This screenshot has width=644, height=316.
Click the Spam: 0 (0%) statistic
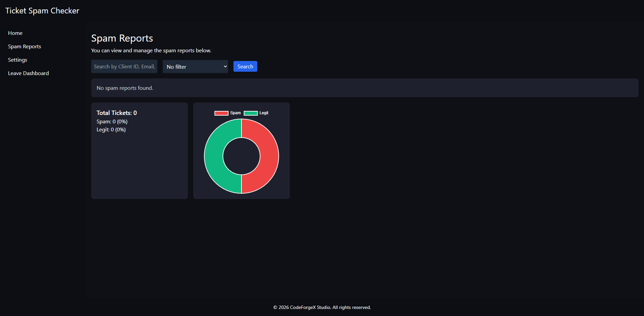coord(112,122)
